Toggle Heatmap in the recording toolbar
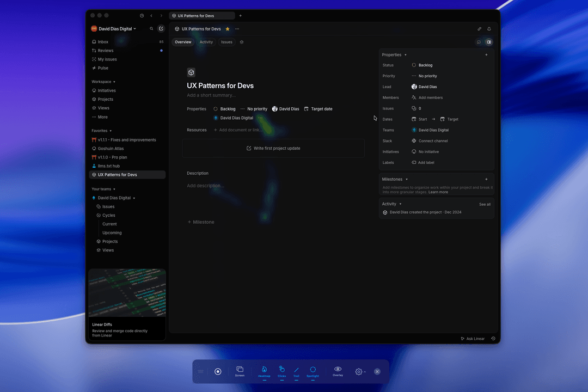Image resolution: width=588 pixels, height=392 pixels. pyautogui.click(x=264, y=372)
